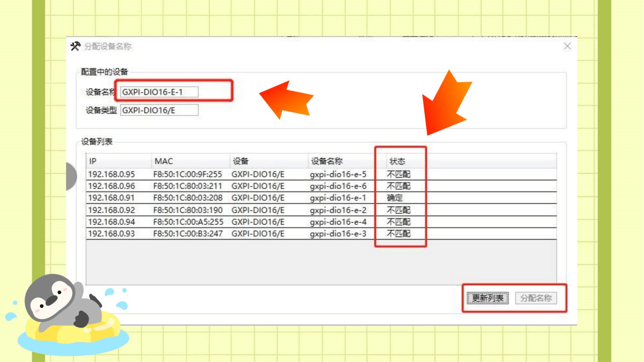Click 不匹配 status for gxpi-dio16-e-2
The image size is (644, 362).
[x=399, y=210]
